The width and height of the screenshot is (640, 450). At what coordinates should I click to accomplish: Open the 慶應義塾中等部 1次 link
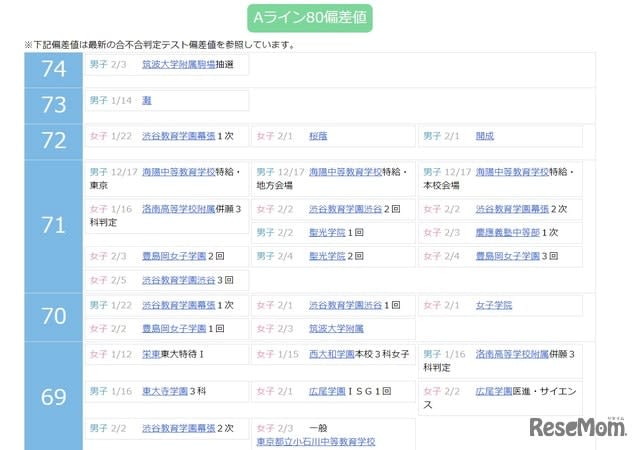[508, 232]
